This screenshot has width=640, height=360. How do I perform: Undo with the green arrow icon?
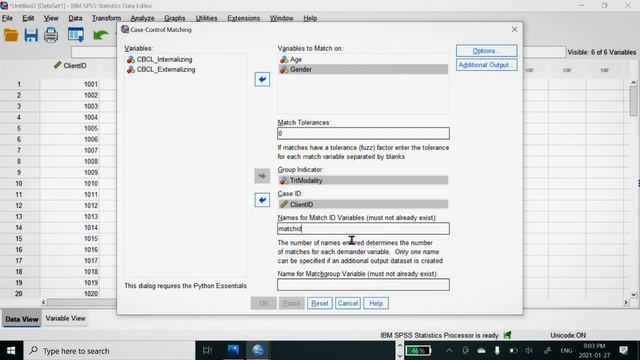tap(100, 35)
